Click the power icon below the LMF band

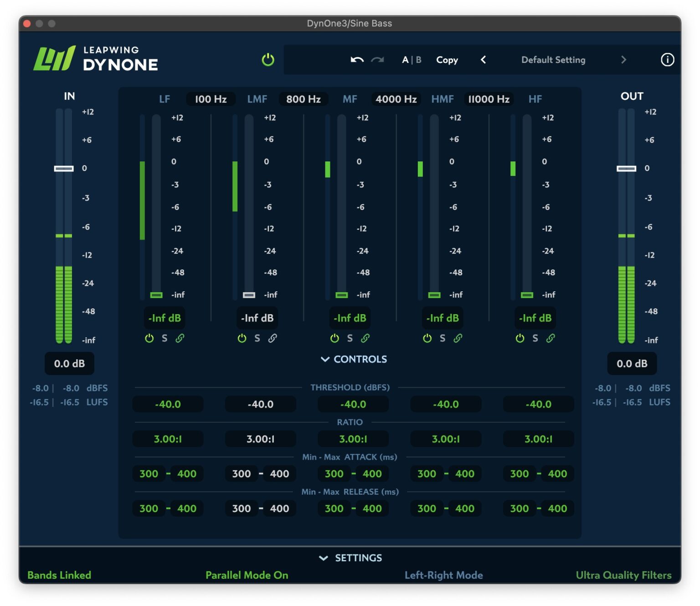[x=242, y=338]
